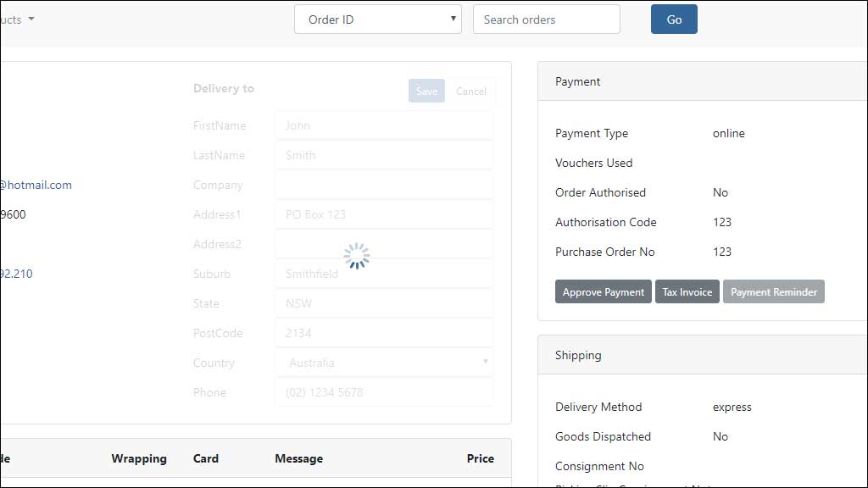The image size is (868, 488).
Task: Click the hotmail.com email link
Action: (36, 185)
